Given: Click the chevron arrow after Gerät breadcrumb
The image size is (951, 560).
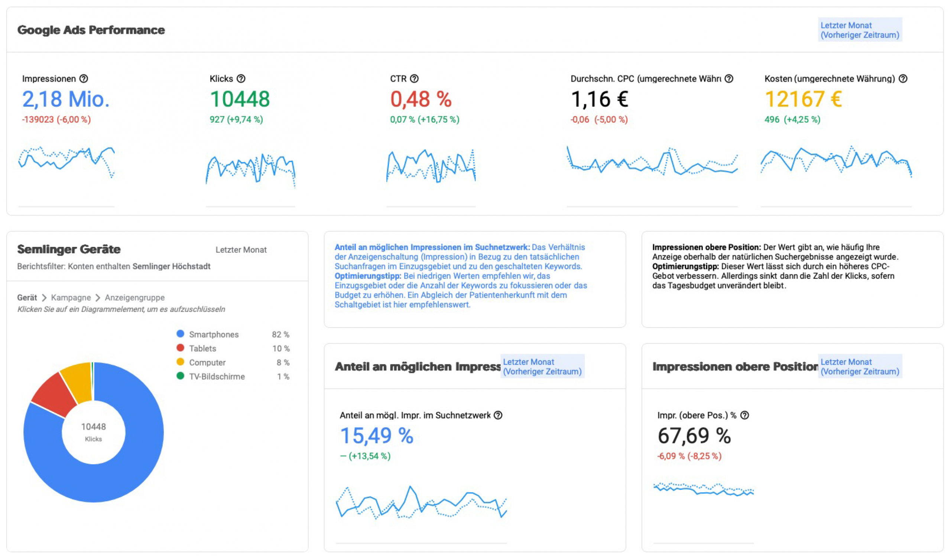Looking at the screenshot, I should click(44, 298).
